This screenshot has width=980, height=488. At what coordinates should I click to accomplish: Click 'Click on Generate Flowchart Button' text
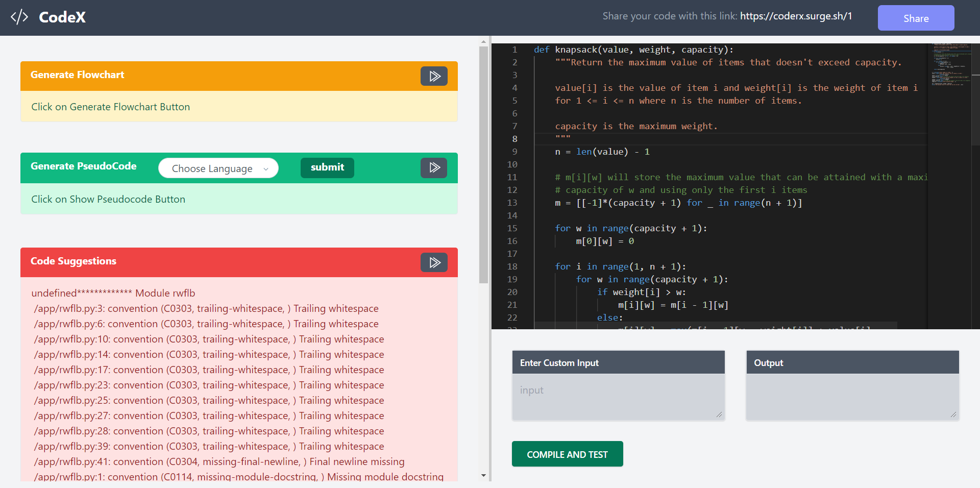point(111,107)
